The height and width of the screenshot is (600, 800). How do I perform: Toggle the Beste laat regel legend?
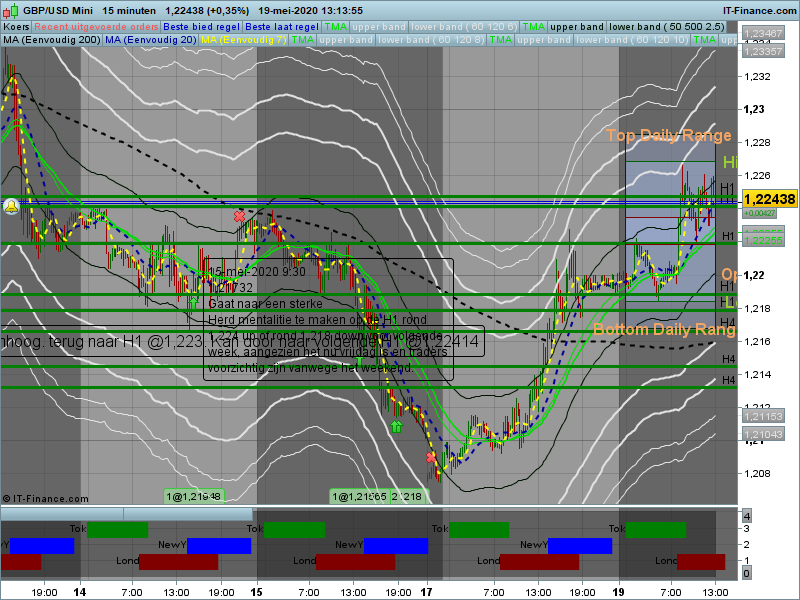coord(282,27)
